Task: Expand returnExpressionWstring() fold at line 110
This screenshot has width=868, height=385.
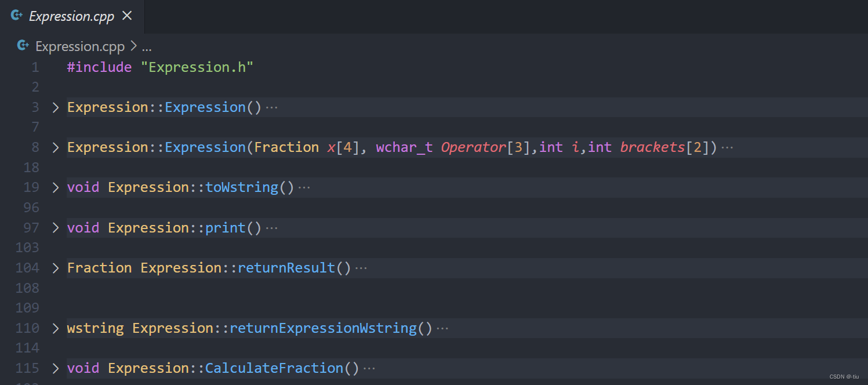Action: point(56,328)
